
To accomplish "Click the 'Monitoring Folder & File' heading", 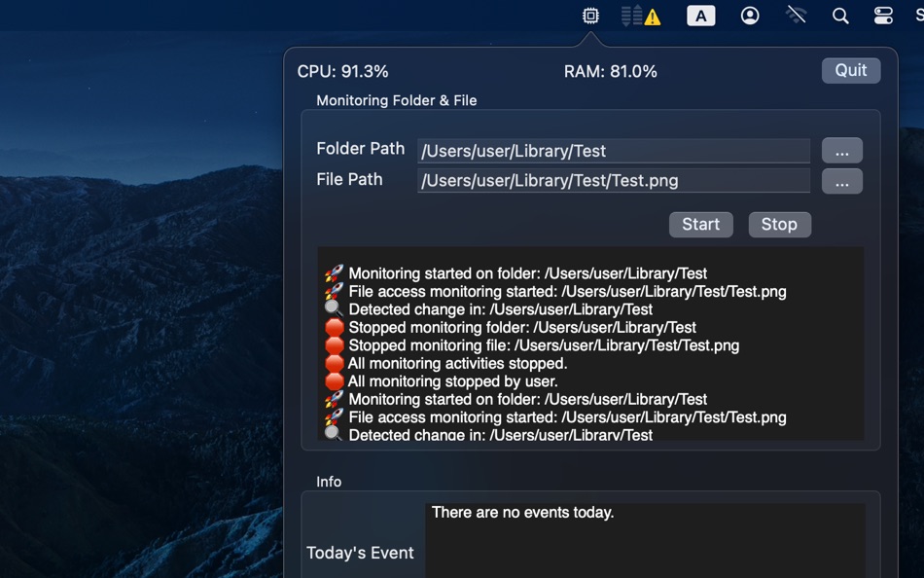I will (396, 101).
